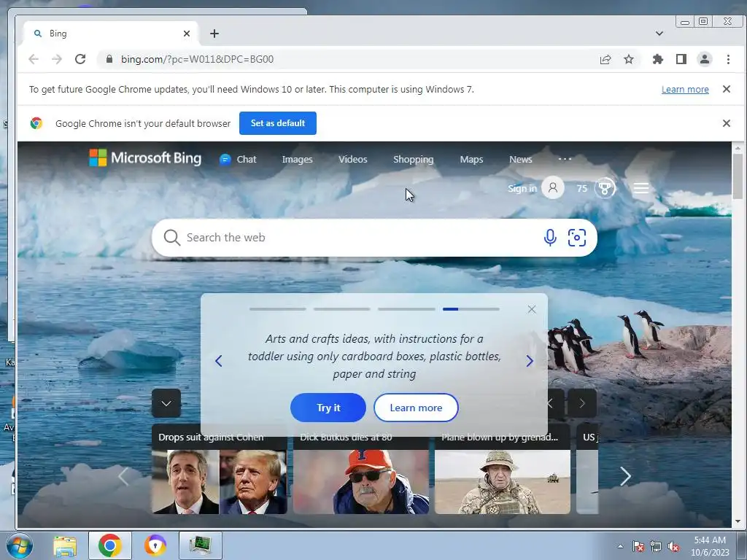Screen dimensions: 747x560
Task: Click Try it button
Action: click(x=328, y=408)
